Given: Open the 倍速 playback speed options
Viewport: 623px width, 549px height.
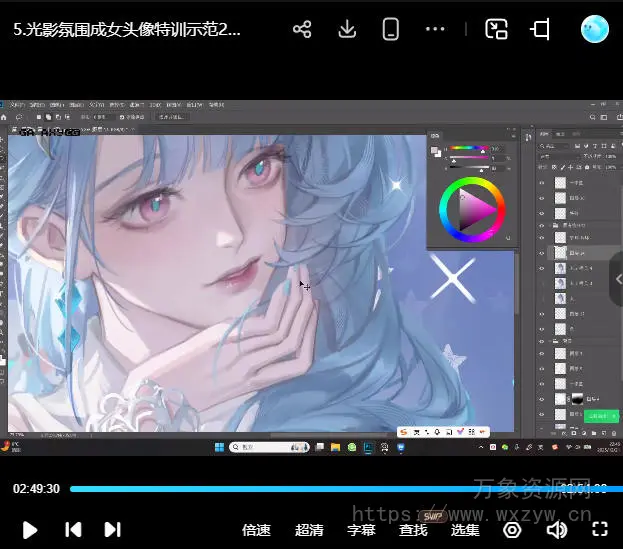Looking at the screenshot, I should [x=257, y=530].
